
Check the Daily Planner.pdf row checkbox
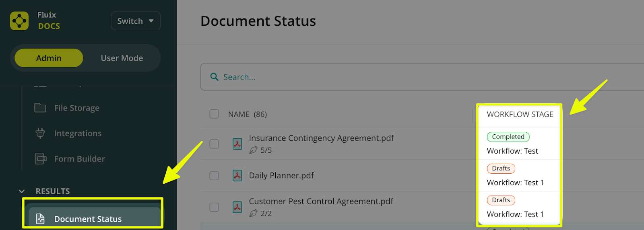point(214,176)
